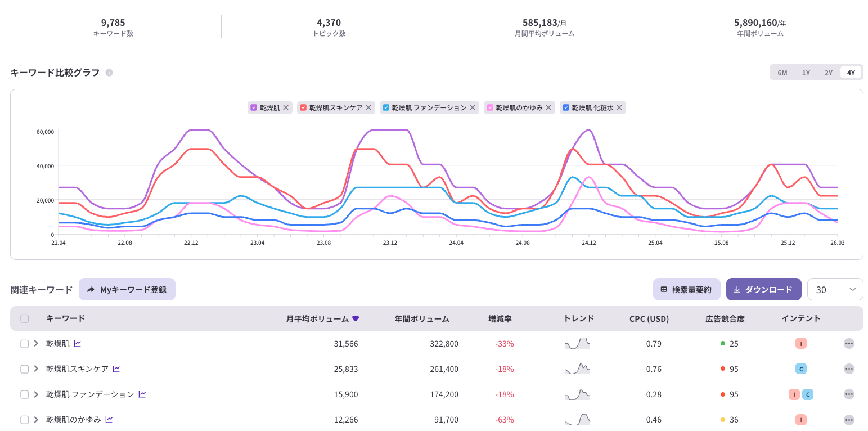Click the trend sparkline thumbnail for 乾燥肌 ファンデーション
868x431 pixels.
577,394
